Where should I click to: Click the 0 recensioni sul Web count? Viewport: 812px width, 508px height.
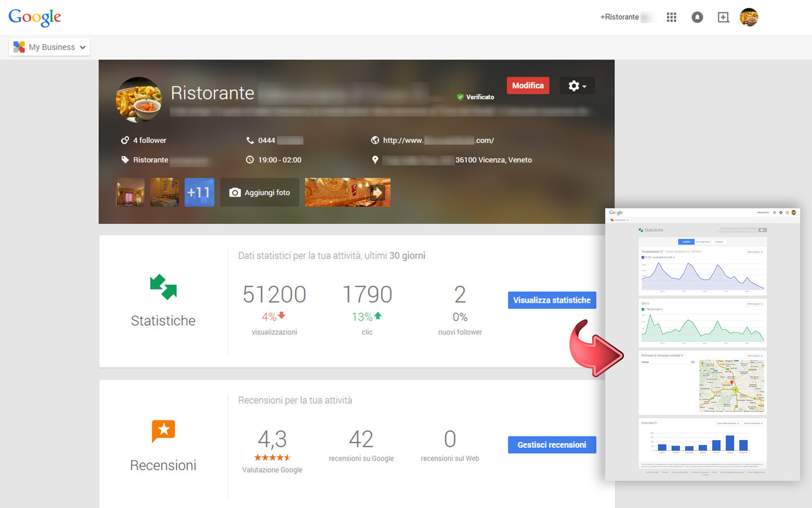pos(450,439)
